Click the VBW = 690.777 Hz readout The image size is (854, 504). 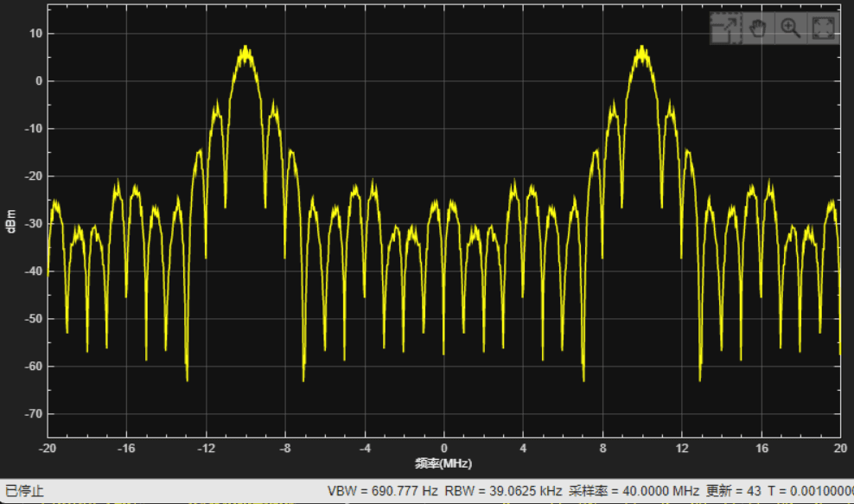pos(382,491)
